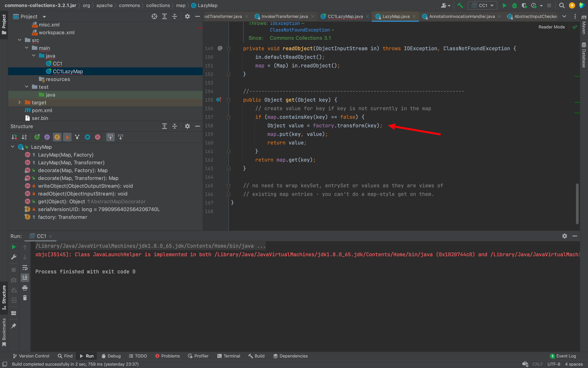Collapse all in Project panel
The height and width of the screenshot is (368, 588).
click(175, 16)
